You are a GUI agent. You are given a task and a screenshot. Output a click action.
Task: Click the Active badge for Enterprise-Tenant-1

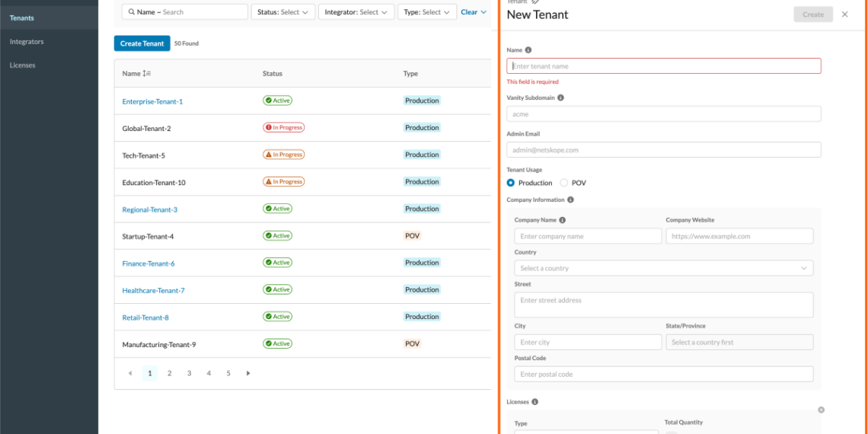[x=277, y=101]
